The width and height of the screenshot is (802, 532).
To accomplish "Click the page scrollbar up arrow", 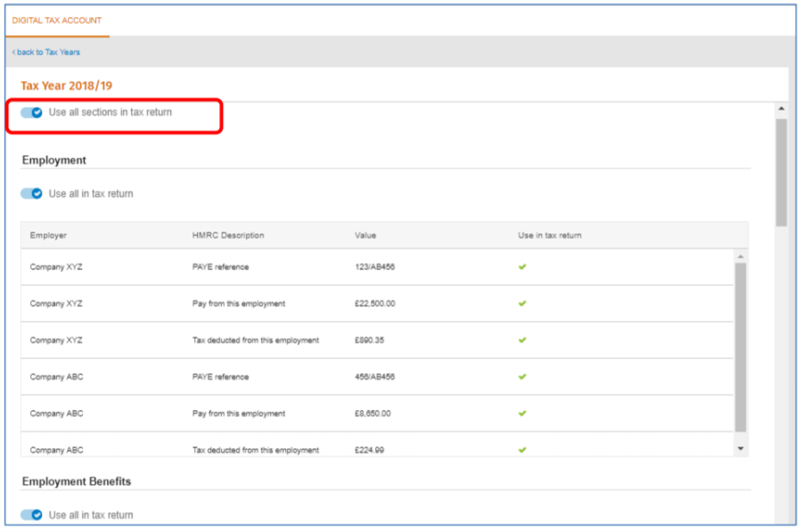I will pos(781,109).
